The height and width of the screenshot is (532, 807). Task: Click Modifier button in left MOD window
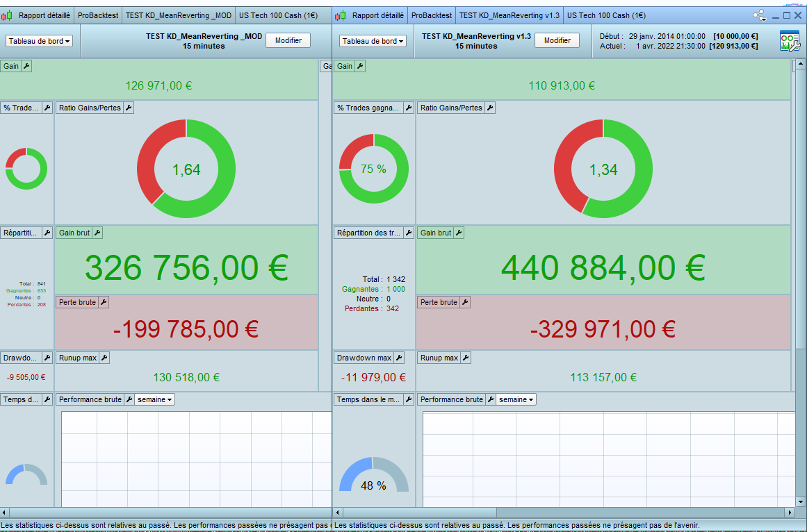[x=288, y=40]
